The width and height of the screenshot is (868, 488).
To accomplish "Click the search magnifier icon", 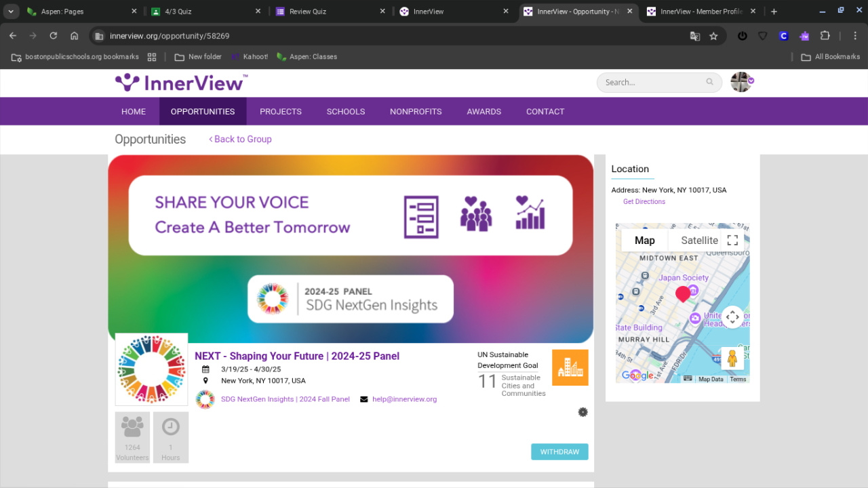I will [x=710, y=82].
